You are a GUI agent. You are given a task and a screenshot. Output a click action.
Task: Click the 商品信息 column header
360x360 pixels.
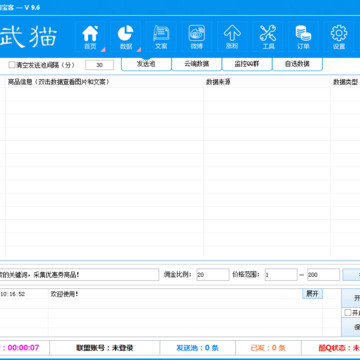coord(104,82)
